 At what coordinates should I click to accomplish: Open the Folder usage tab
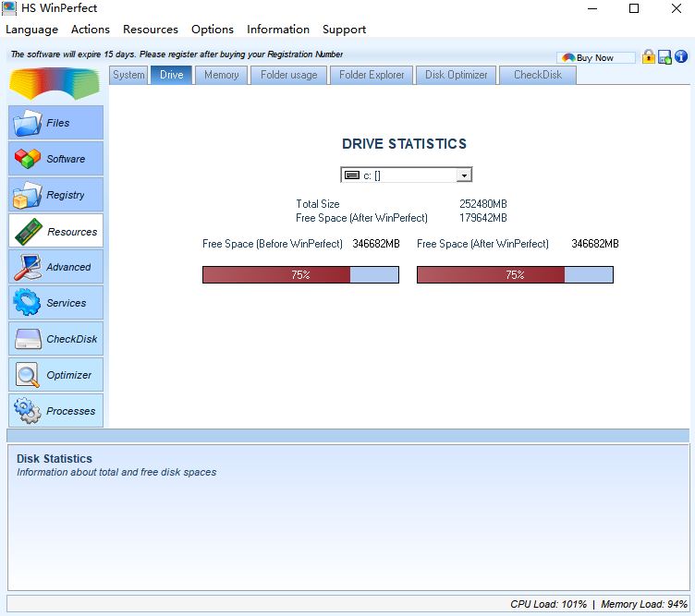[x=288, y=75]
